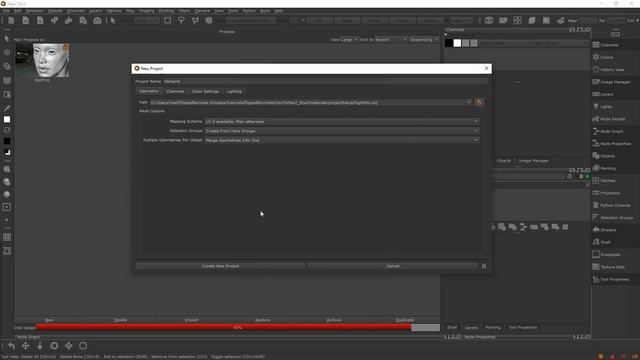Viewport: 640px width, 360px height.
Task: Switch to the Channels tab in New Project
Action: click(175, 91)
